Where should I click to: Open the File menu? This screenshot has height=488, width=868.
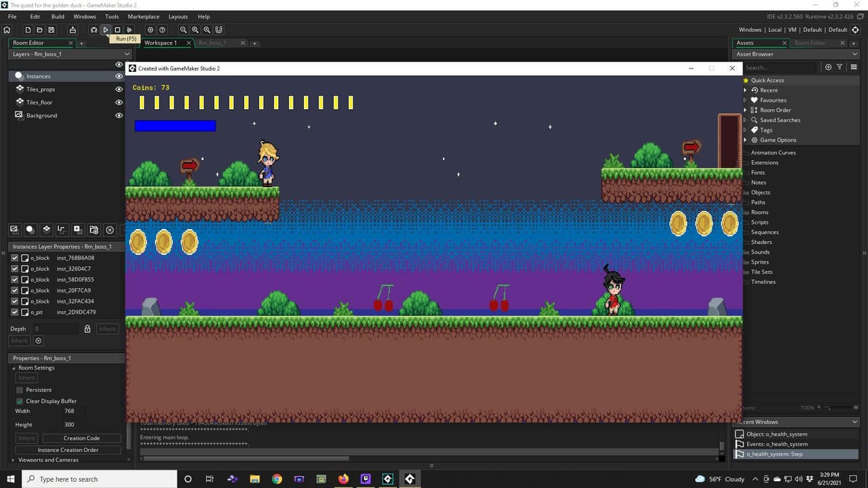(x=12, y=16)
